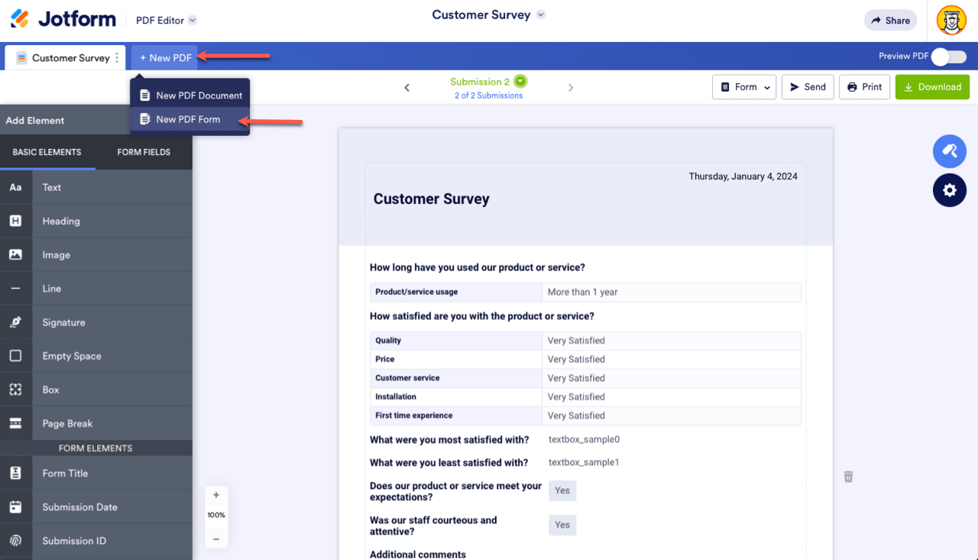Click the trash delete icon
This screenshot has height=560, width=978.
tap(848, 477)
